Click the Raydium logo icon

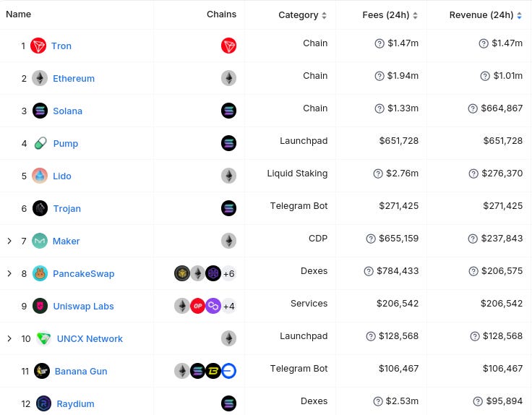pyautogui.click(x=44, y=404)
